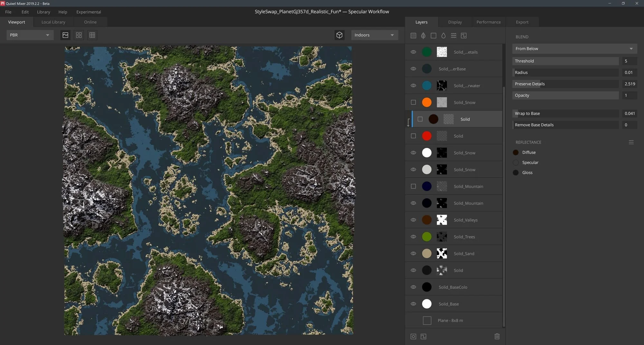The image size is (644, 345).
Task: Delete layer with the trash can icon
Action: click(x=497, y=336)
